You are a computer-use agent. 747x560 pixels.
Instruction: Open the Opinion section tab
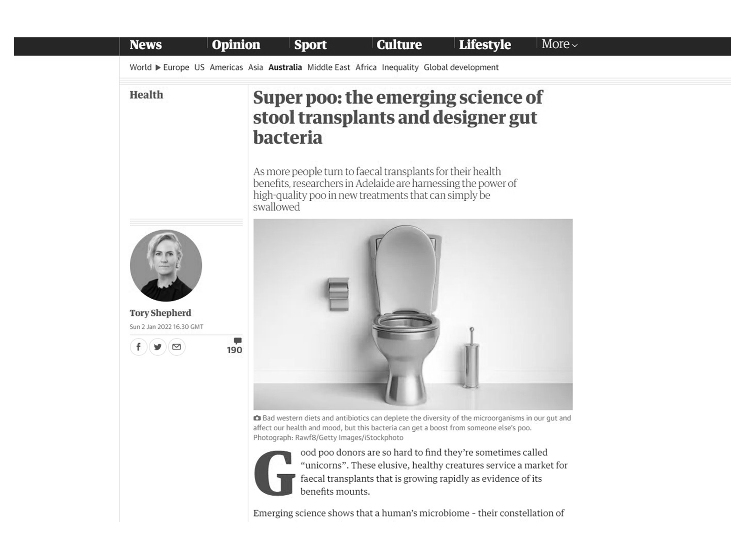point(236,45)
